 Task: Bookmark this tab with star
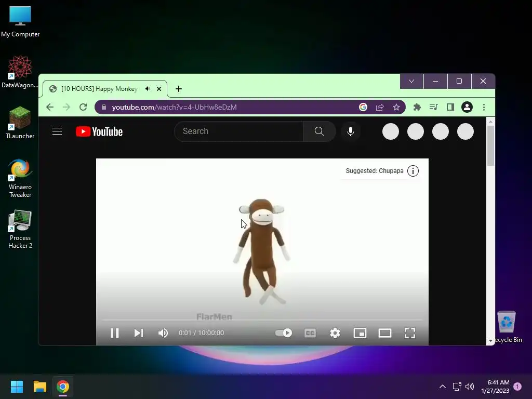(x=396, y=107)
